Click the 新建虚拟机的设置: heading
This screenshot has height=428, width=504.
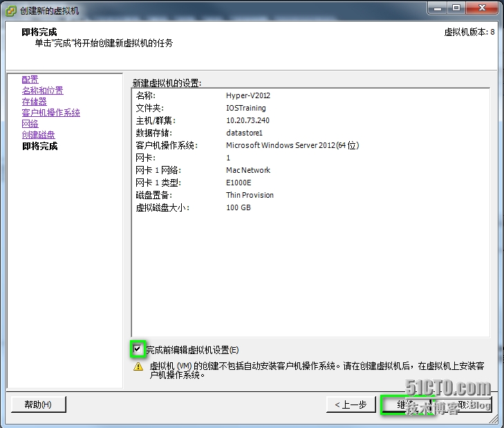coord(167,83)
